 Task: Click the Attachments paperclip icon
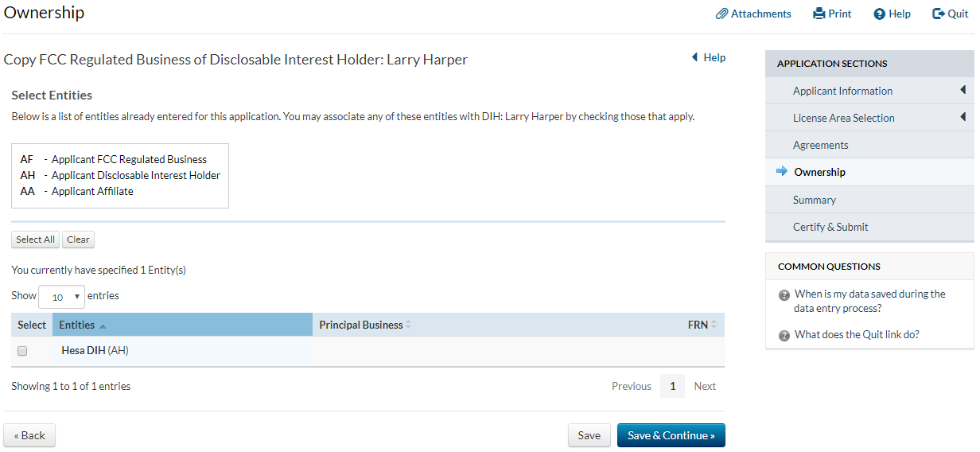721,14
